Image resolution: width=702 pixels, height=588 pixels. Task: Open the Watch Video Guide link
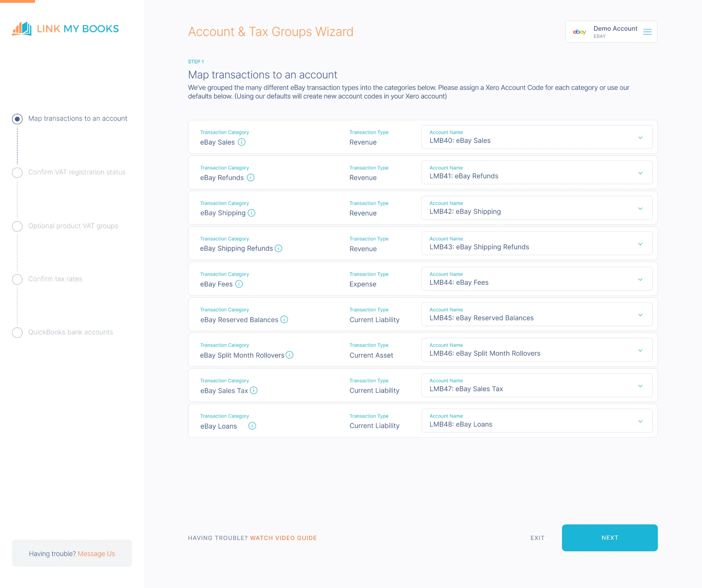tap(283, 538)
